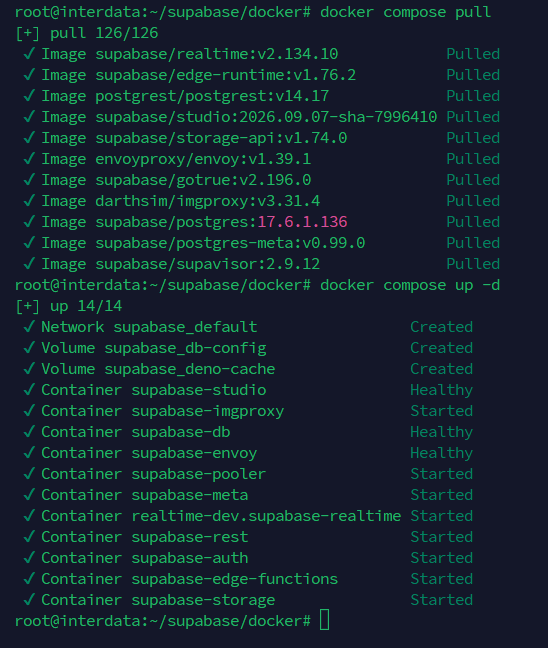Select the '[+] pull 126/126' status line
This screenshot has height=648, width=548.
coord(86,33)
